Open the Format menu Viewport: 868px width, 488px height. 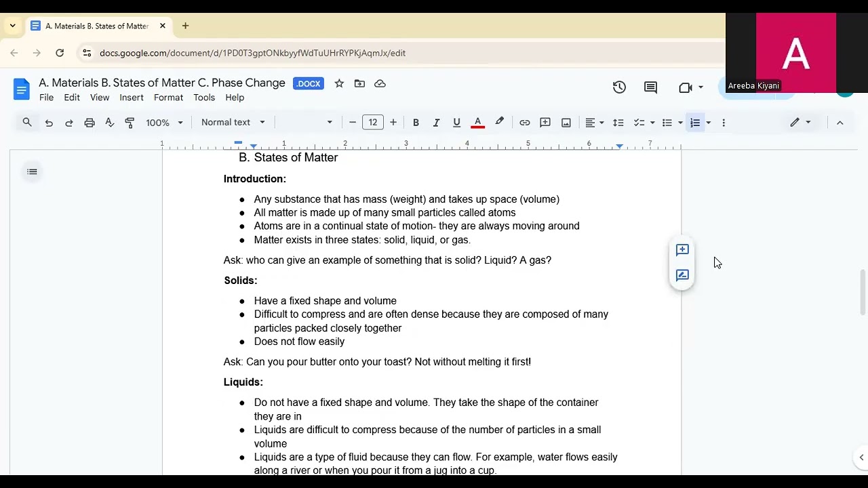[168, 98]
